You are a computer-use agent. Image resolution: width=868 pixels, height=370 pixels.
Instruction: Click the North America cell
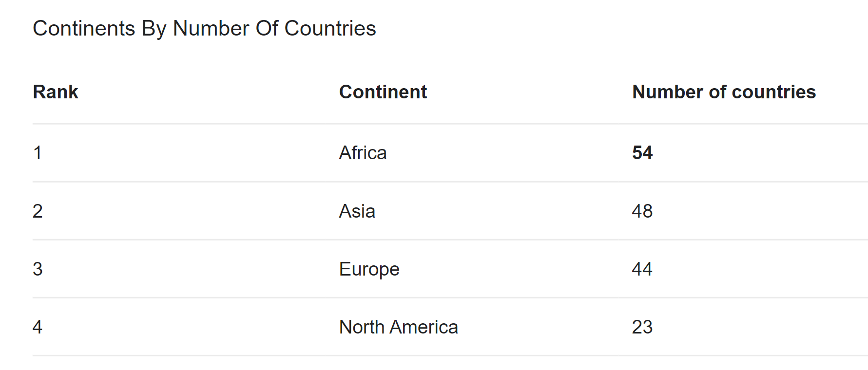(x=399, y=327)
